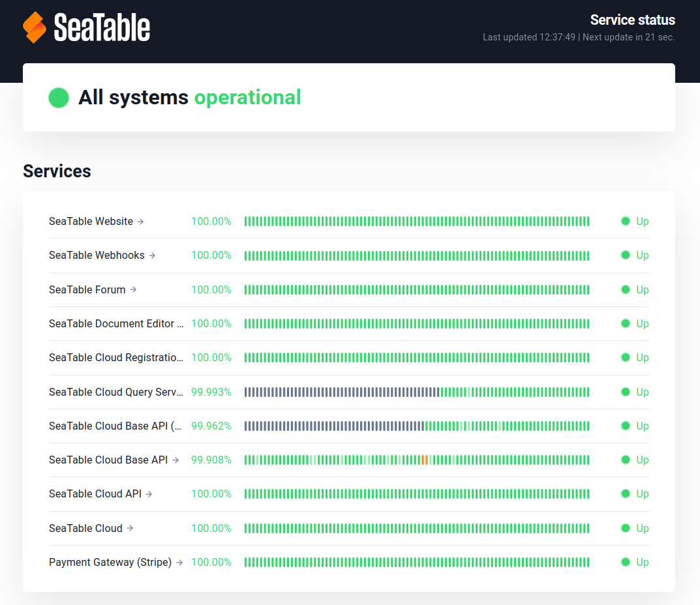Open the SeaTable Webhooks service link
Screen dimensions: 700x605
pos(97,255)
